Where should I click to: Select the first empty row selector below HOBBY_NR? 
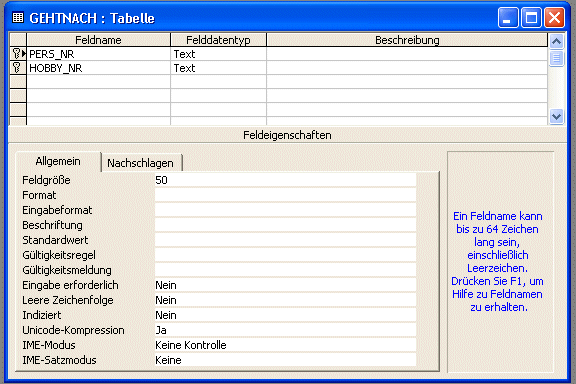[x=18, y=82]
